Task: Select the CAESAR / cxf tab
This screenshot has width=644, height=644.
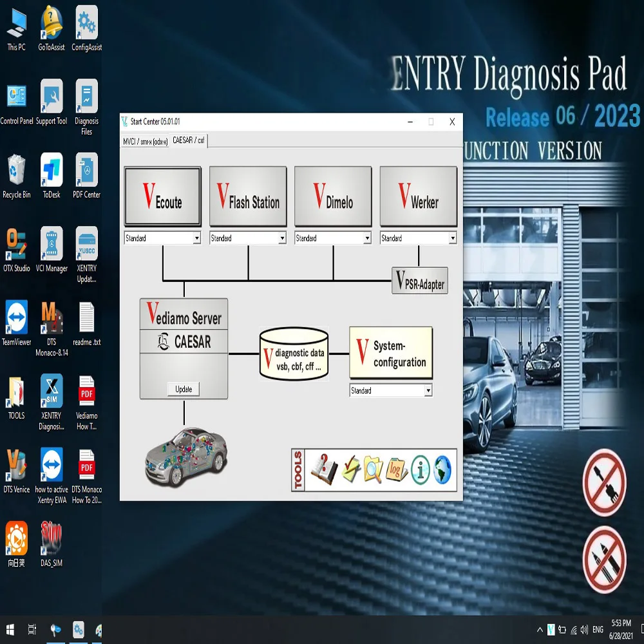Action: (189, 140)
